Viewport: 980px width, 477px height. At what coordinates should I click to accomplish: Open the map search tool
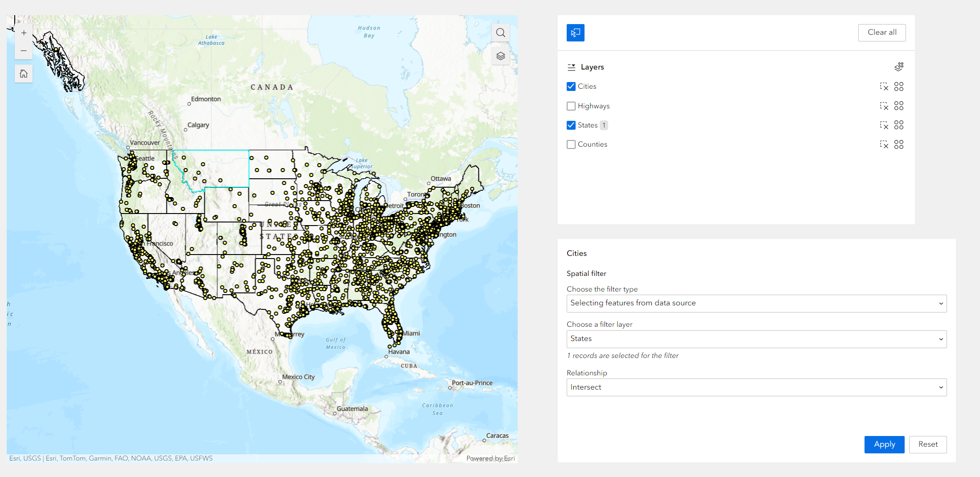click(500, 33)
